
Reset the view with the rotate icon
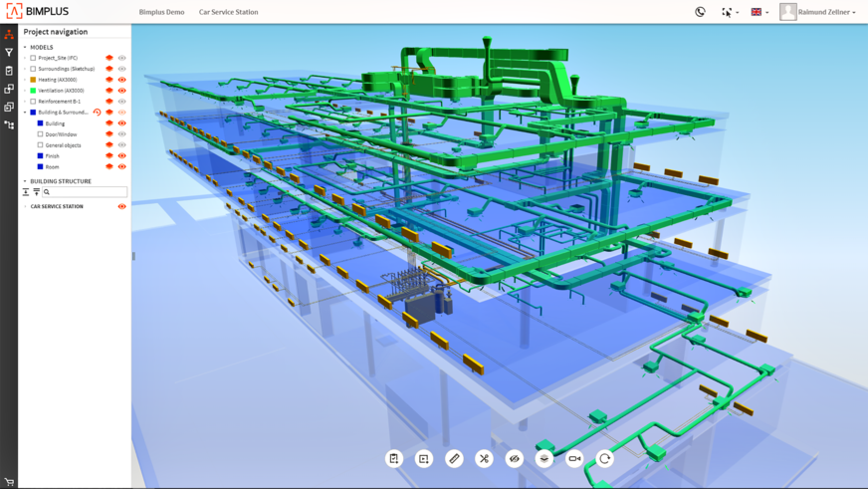[604, 458]
